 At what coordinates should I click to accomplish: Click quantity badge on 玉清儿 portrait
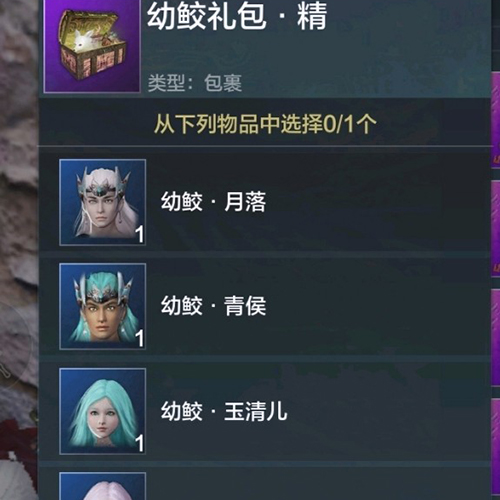140,443
